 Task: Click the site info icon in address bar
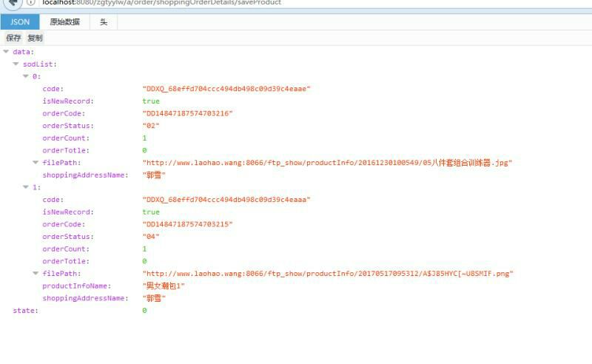pos(31,3)
